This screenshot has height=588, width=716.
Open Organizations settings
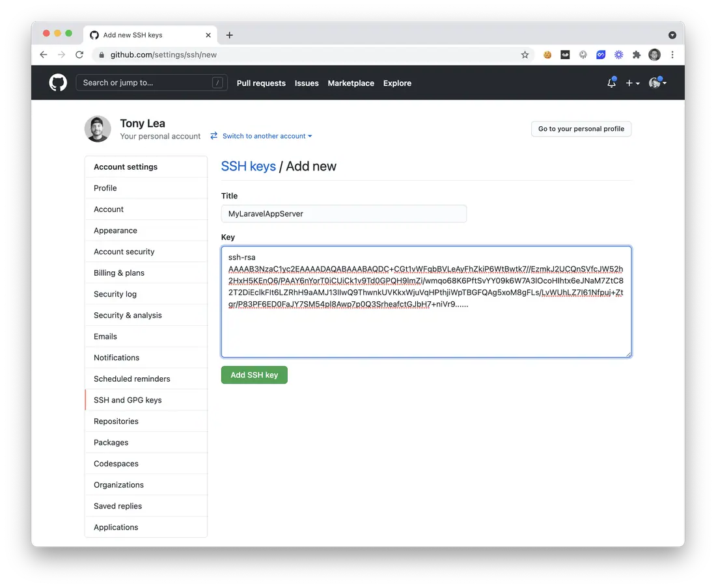(x=146, y=485)
